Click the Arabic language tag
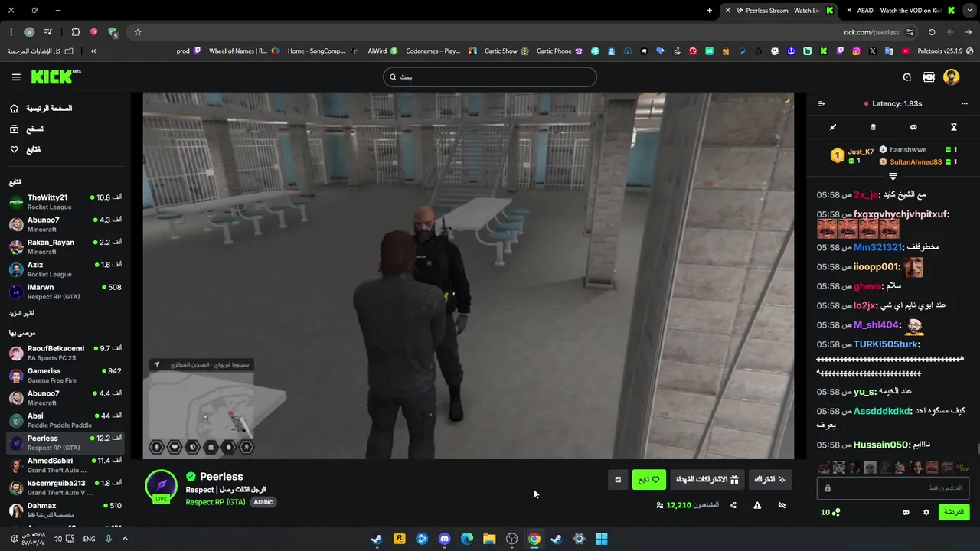The height and width of the screenshot is (551, 980). tap(263, 502)
